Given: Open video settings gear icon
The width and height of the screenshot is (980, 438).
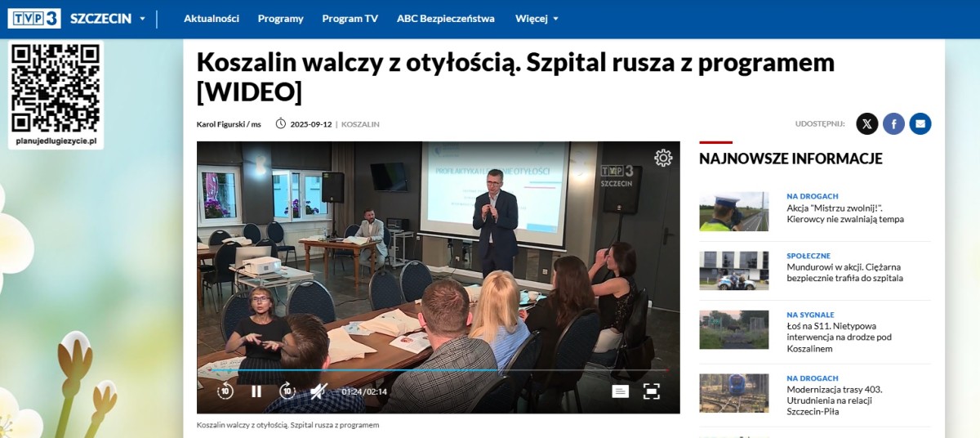Looking at the screenshot, I should click(x=663, y=158).
